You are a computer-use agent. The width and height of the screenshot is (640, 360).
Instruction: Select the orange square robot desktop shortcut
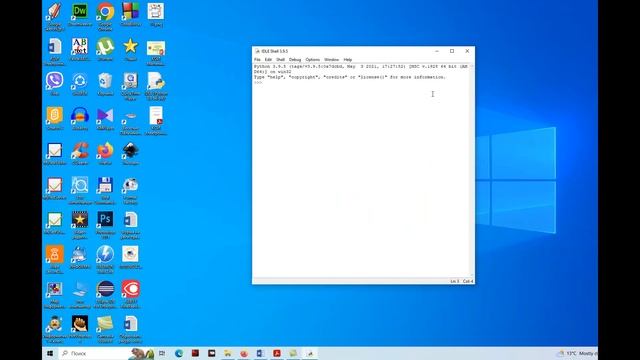[x=54, y=259]
